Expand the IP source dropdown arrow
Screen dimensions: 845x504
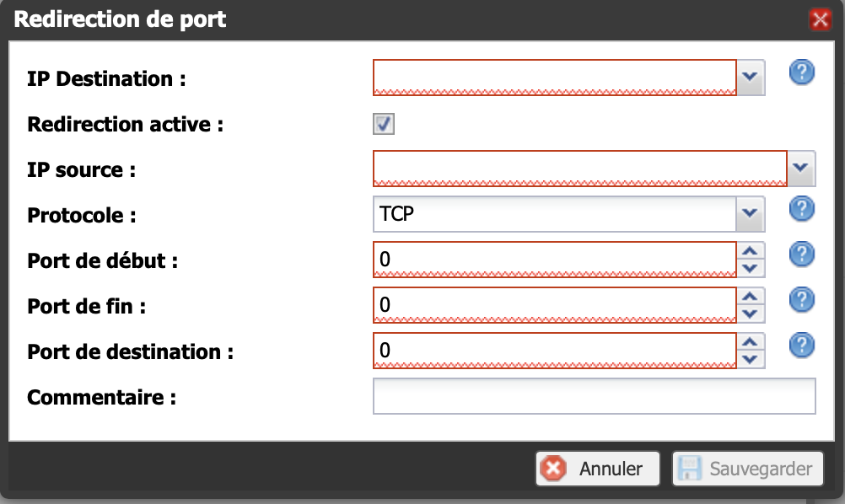click(801, 169)
